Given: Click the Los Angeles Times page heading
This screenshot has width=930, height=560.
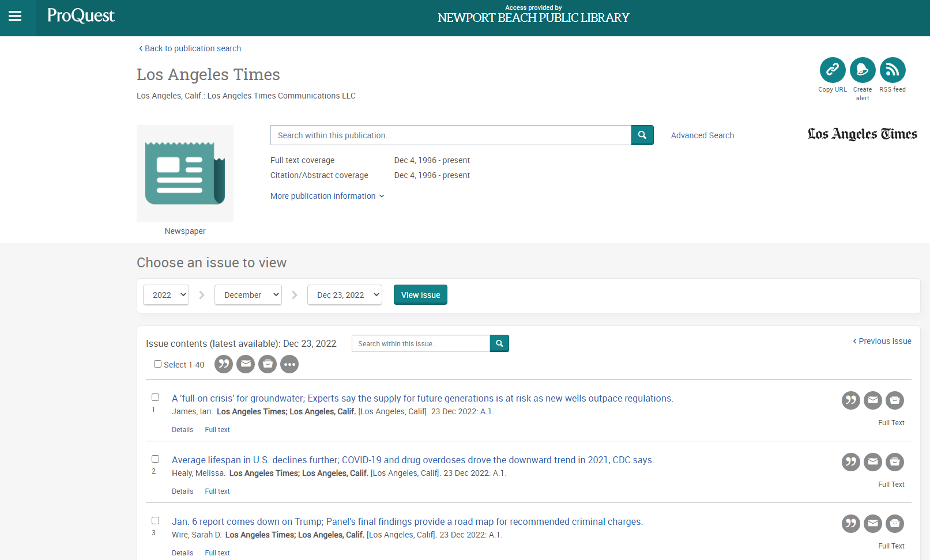Looking at the screenshot, I should 208,74.
